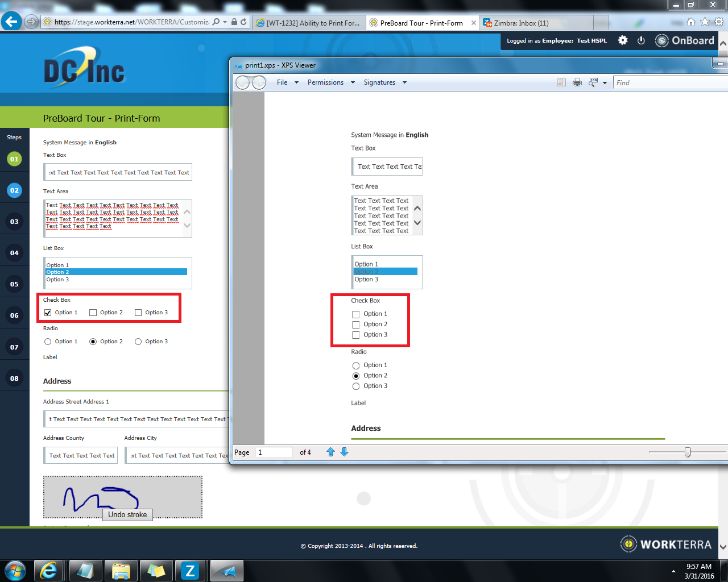Open the File dropdown menu in XPS Viewer
Image resolution: width=728 pixels, height=582 pixels.
tap(287, 82)
